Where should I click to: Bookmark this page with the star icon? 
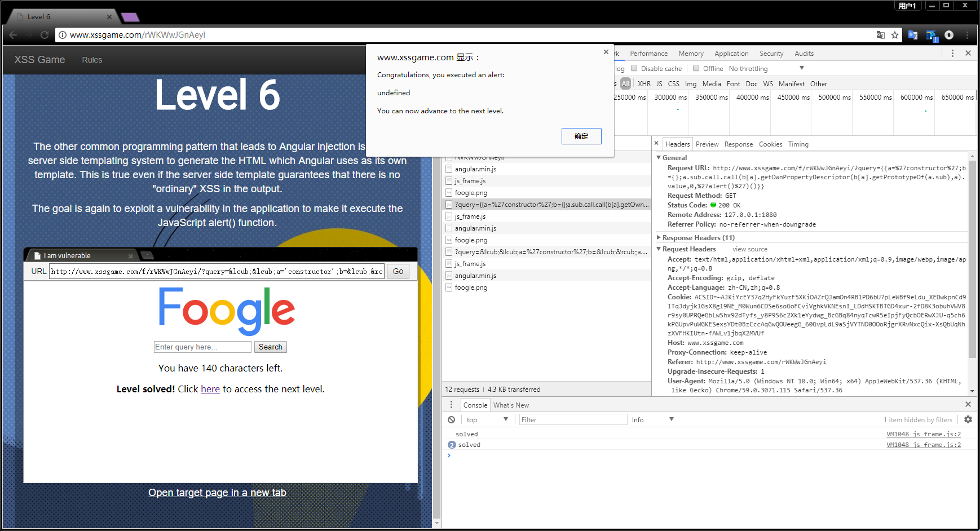(895, 35)
